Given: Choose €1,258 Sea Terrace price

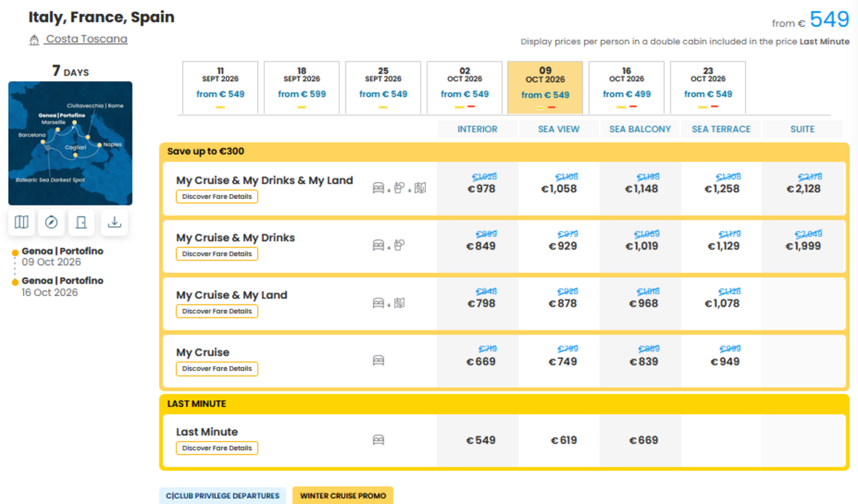Looking at the screenshot, I should [722, 188].
